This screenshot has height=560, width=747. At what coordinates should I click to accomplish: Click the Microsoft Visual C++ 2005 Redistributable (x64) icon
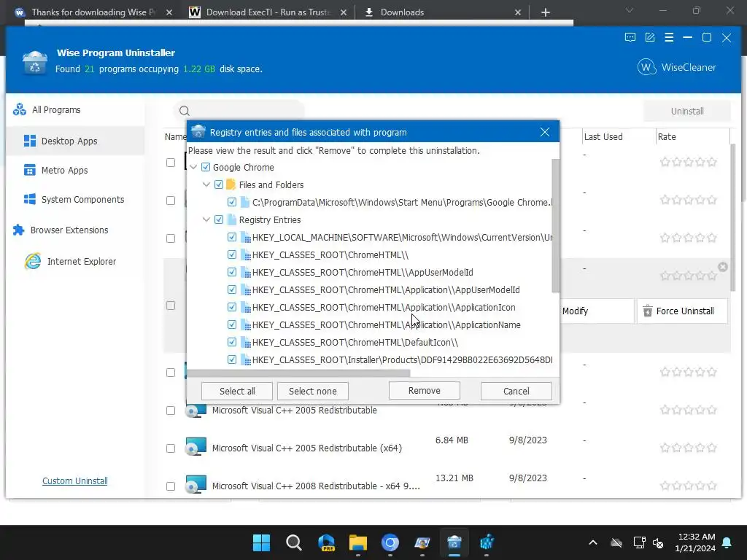point(196,448)
